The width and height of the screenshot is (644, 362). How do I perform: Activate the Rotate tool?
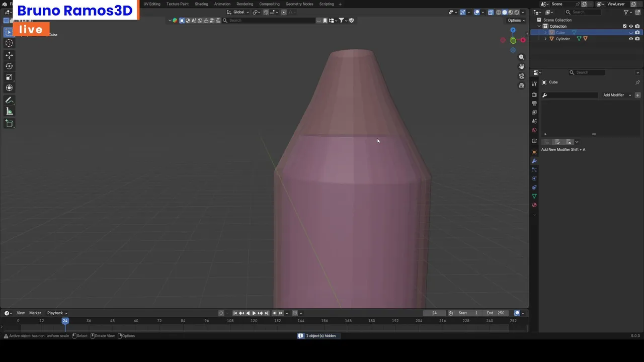pyautogui.click(x=9, y=66)
